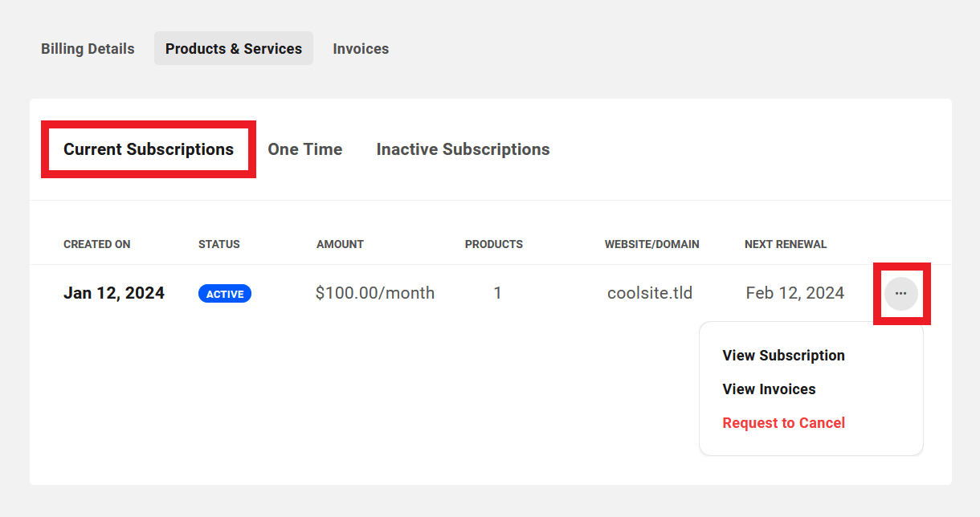
Task: Select the $100.00/month amount value
Action: click(x=375, y=293)
